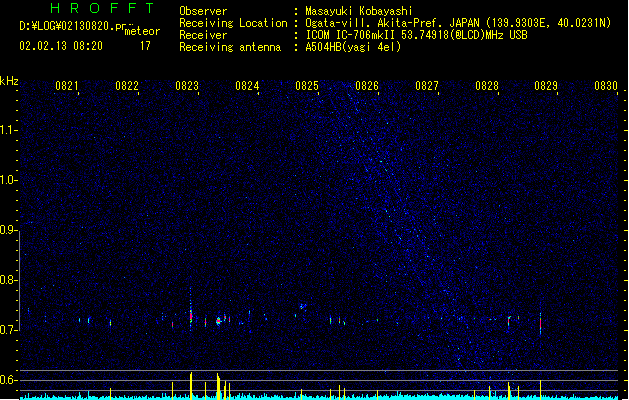Click the 0825 time marker
629x400 pixels.
pos(307,86)
